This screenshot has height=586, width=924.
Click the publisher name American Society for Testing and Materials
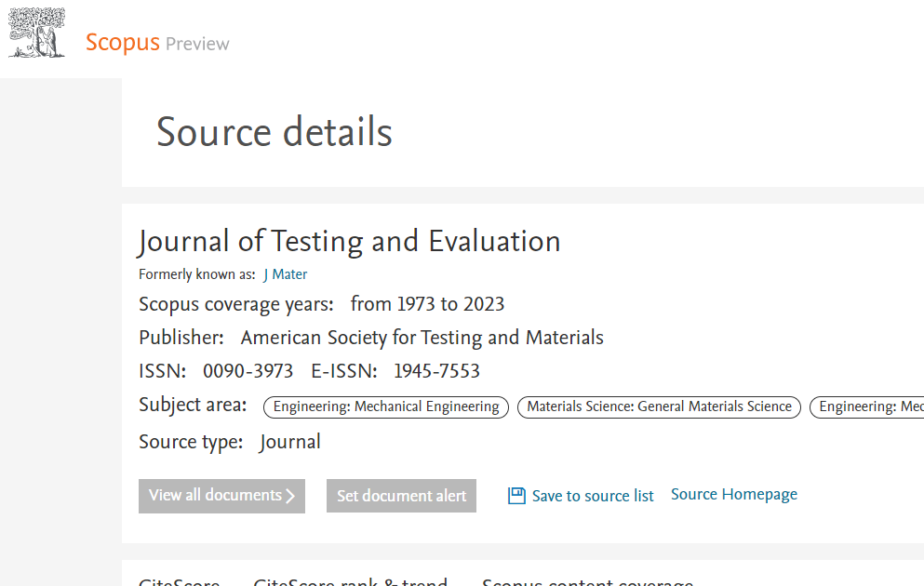pyautogui.click(x=422, y=337)
